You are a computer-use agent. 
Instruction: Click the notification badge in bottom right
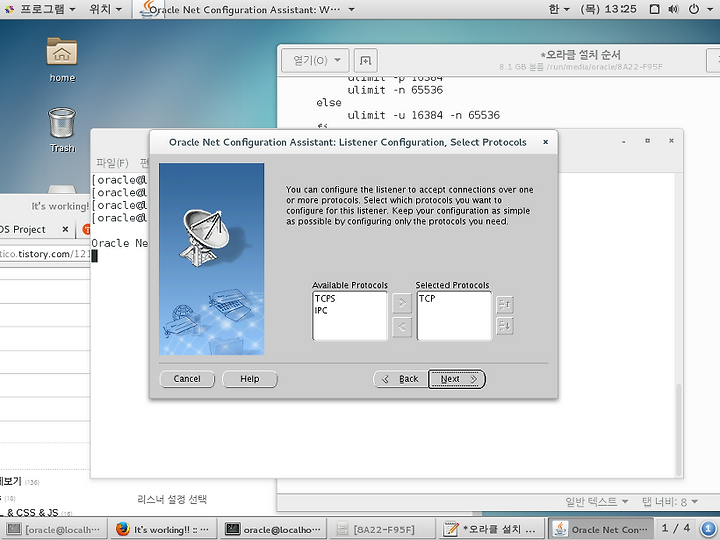pos(708,529)
